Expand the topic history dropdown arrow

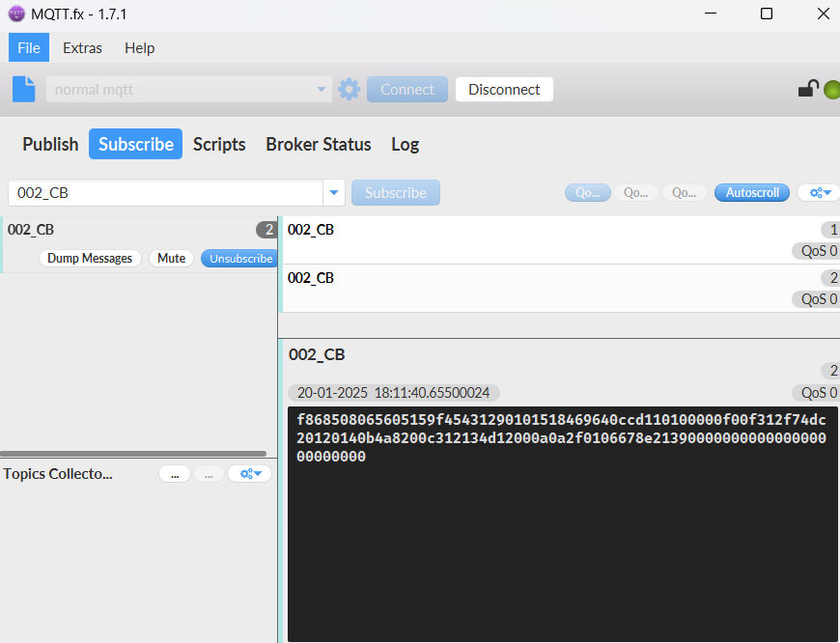pos(334,192)
